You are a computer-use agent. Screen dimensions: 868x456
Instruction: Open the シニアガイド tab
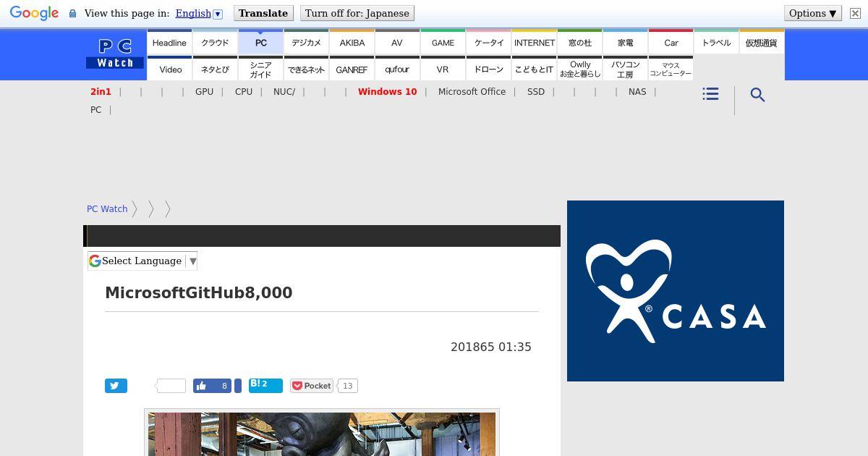pyautogui.click(x=260, y=69)
